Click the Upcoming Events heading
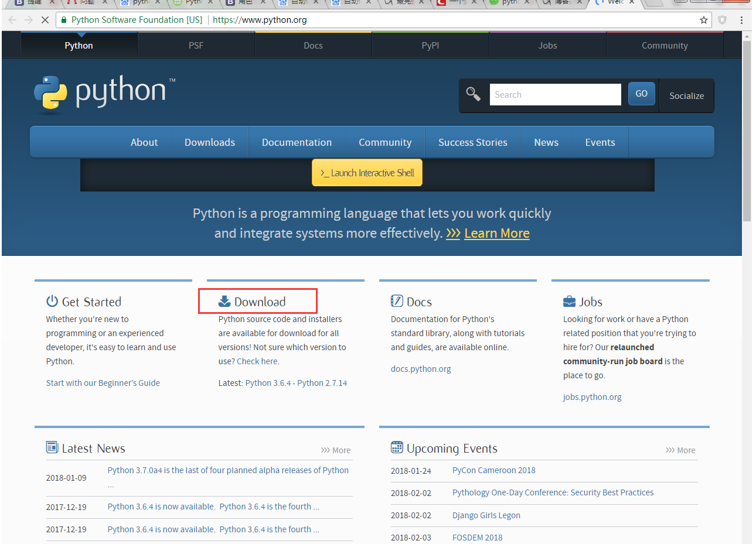Screen dimensions: 756x544 (452, 448)
